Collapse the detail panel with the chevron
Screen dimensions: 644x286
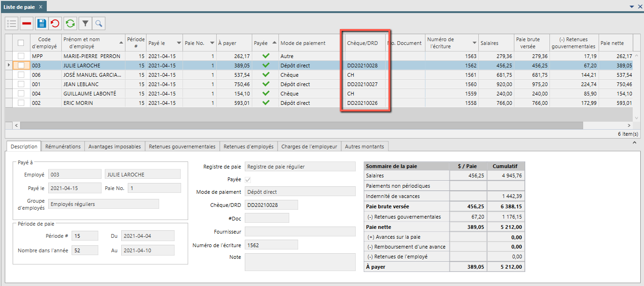tap(635, 142)
